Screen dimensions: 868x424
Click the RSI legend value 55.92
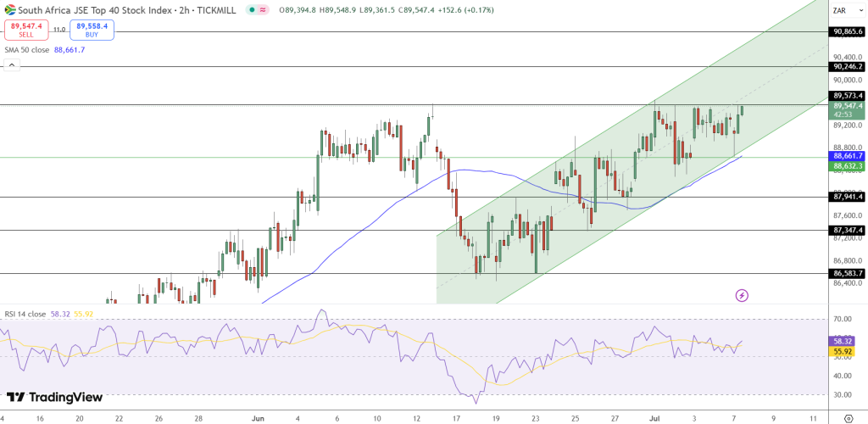point(84,314)
